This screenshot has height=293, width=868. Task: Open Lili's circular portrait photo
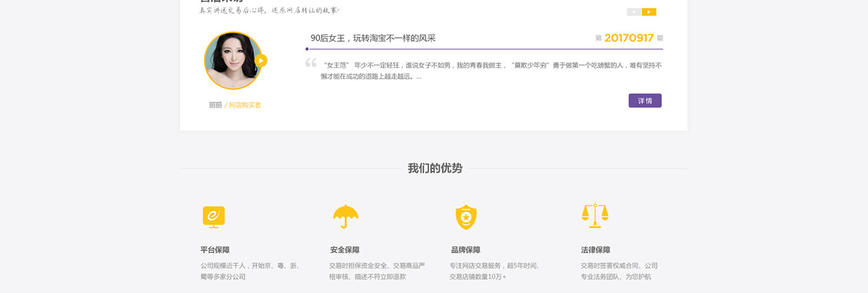click(x=233, y=61)
